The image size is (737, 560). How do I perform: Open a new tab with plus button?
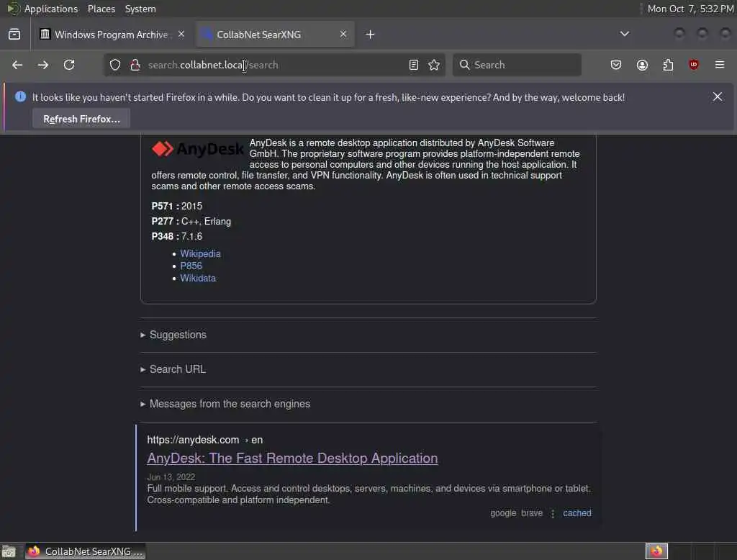[371, 35]
